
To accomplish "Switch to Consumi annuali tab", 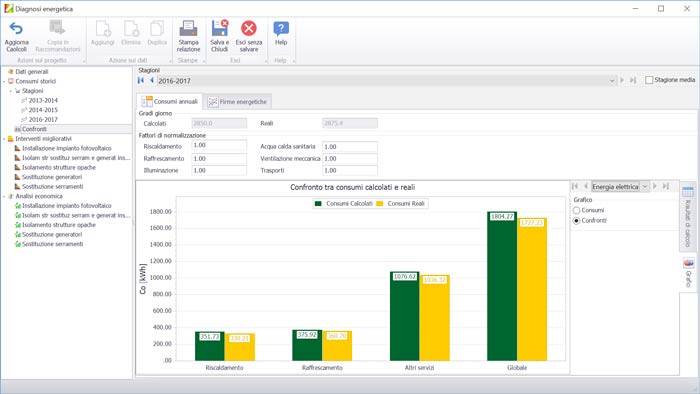I will pyautogui.click(x=170, y=102).
